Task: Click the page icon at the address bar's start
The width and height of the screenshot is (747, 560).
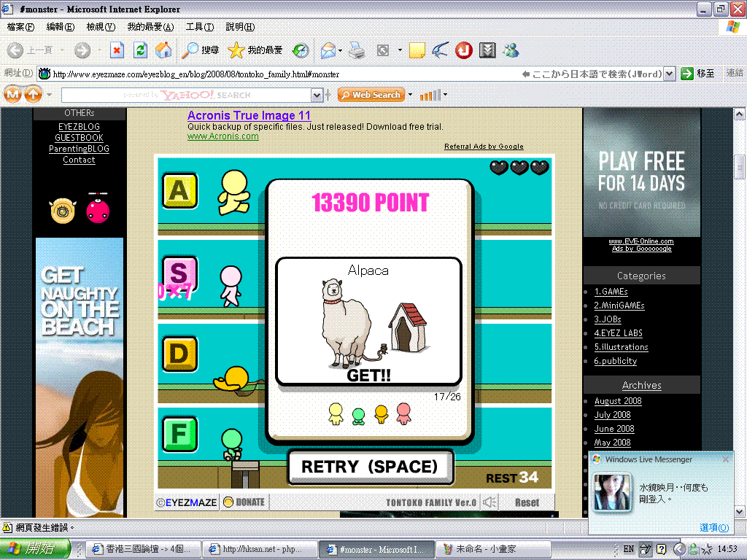Action: click(44, 74)
